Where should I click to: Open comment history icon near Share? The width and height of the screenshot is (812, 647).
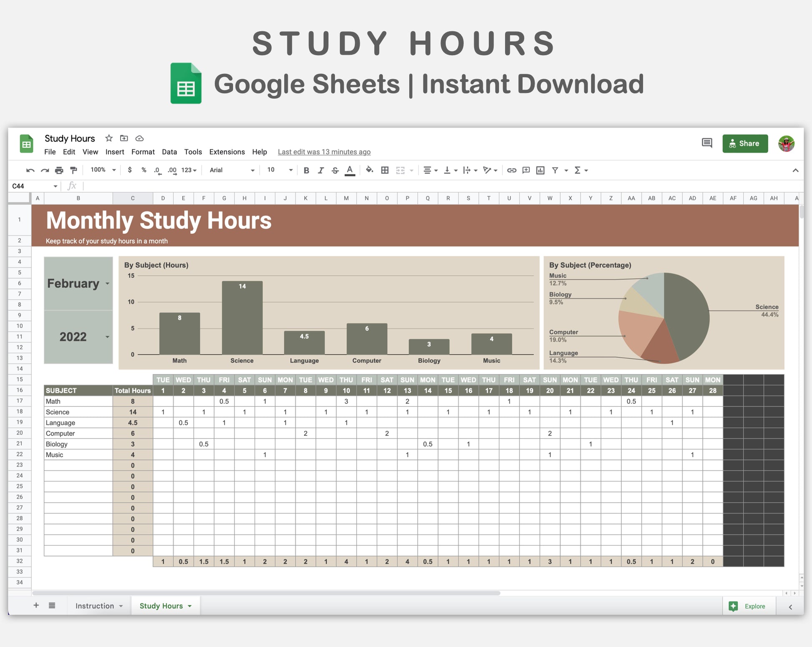pyautogui.click(x=707, y=143)
